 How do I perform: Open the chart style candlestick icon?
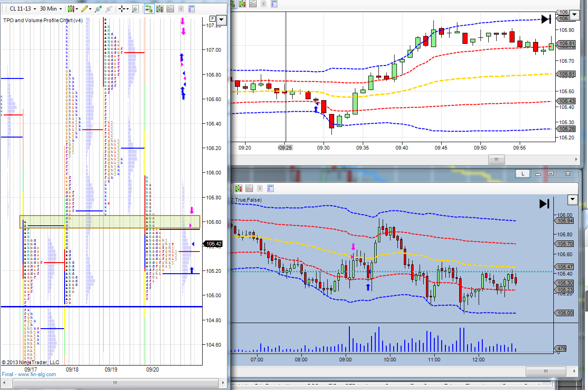point(72,9)
